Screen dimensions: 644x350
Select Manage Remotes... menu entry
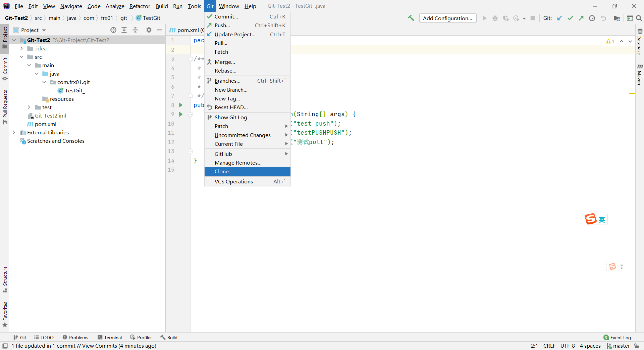pos(248,163)
